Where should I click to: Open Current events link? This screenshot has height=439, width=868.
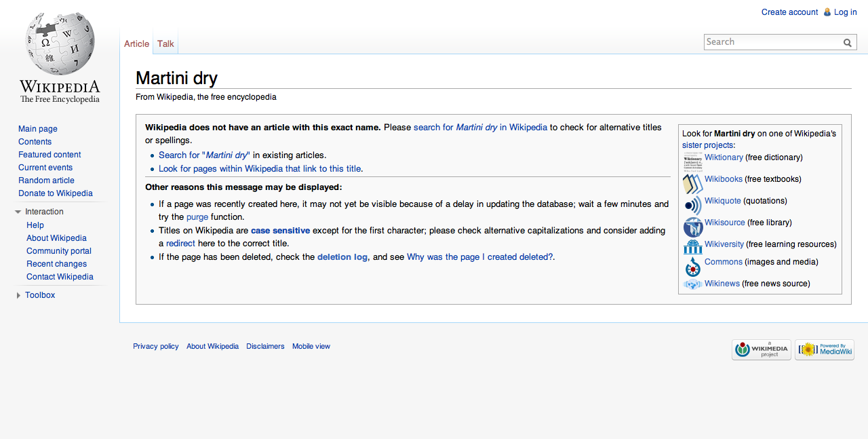point(45,168)
